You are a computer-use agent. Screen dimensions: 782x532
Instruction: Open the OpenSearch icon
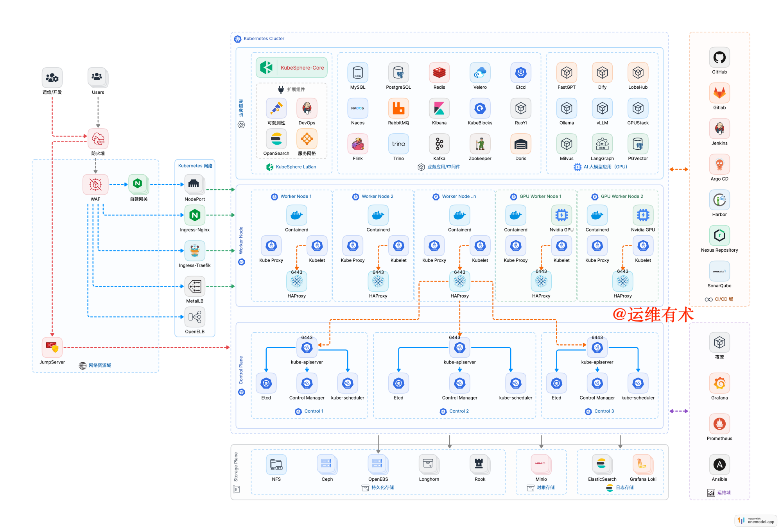pyautogui.click(x=276, y=139)
